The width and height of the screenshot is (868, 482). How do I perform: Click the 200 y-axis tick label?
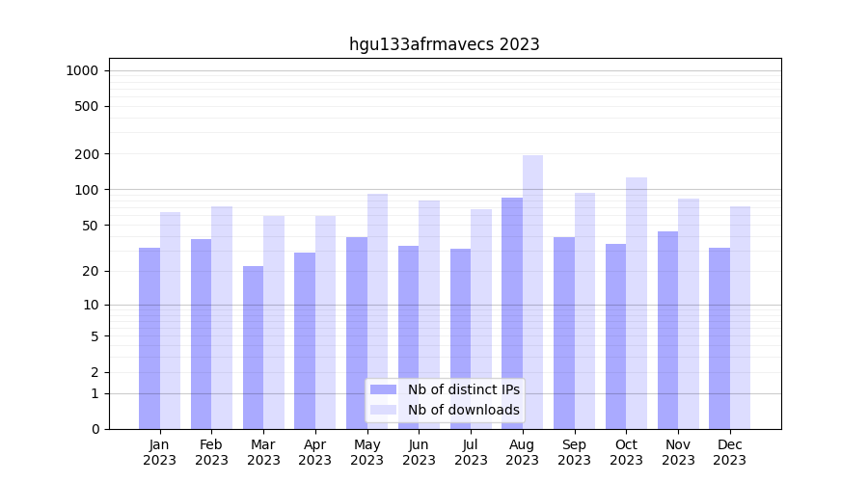87,154
